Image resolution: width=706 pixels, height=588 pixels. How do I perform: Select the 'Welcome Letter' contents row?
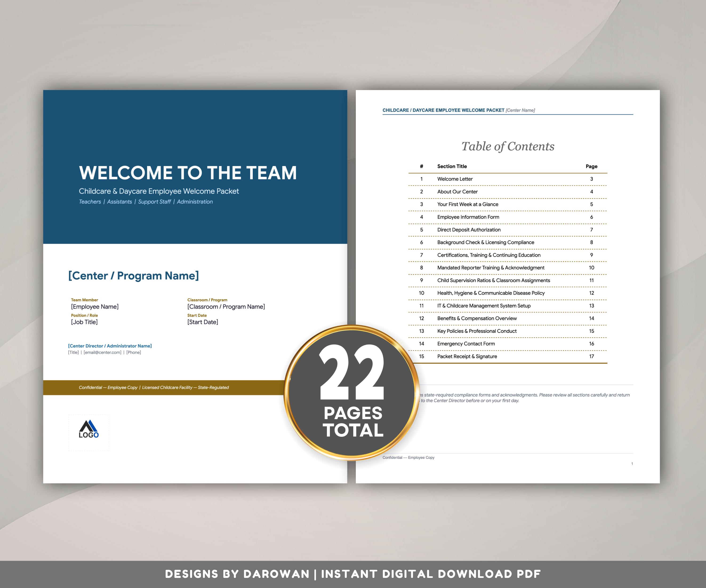point(508,179)
